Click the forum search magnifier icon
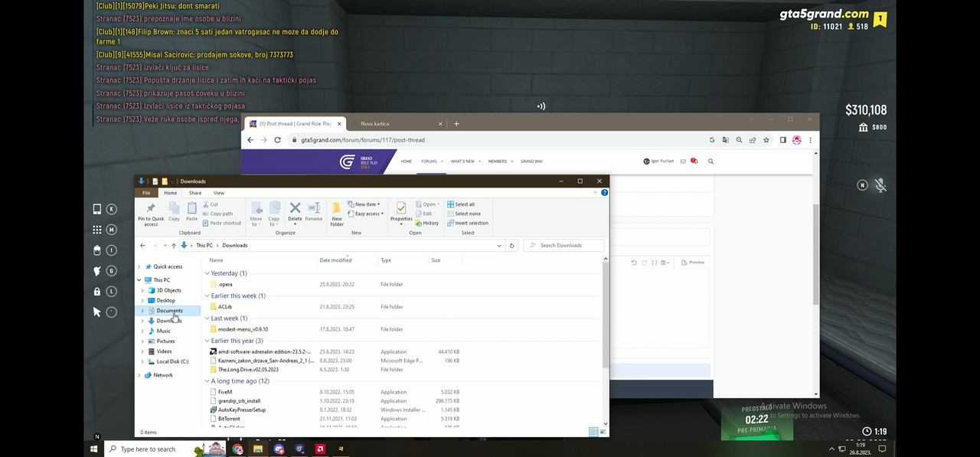Screen dimensions: 980x457 [710, 161]
